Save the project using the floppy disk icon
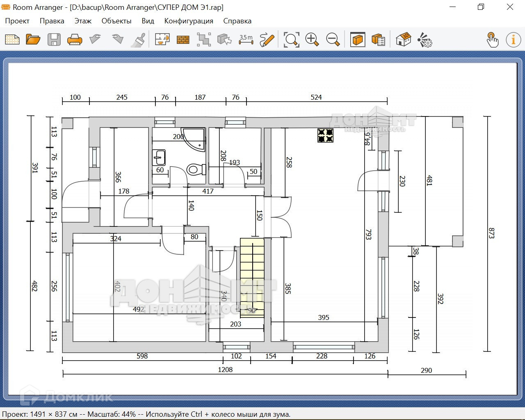This screenshot has width=525, height=420. click(54, 40)
